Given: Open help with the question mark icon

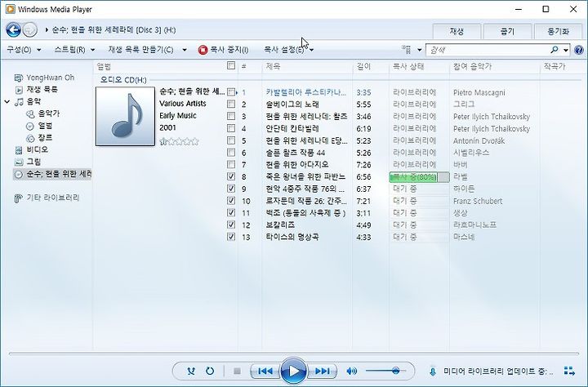Looking at the screenshot, I should [x=579, y=50].
